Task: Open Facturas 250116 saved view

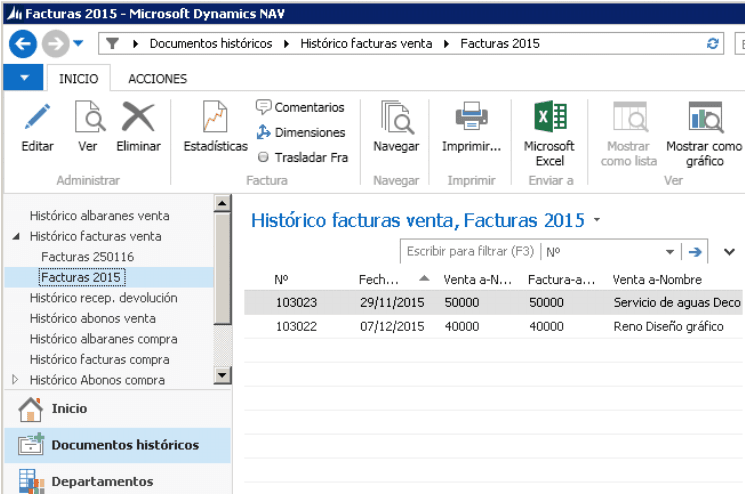Action: [x=87, y=256]
